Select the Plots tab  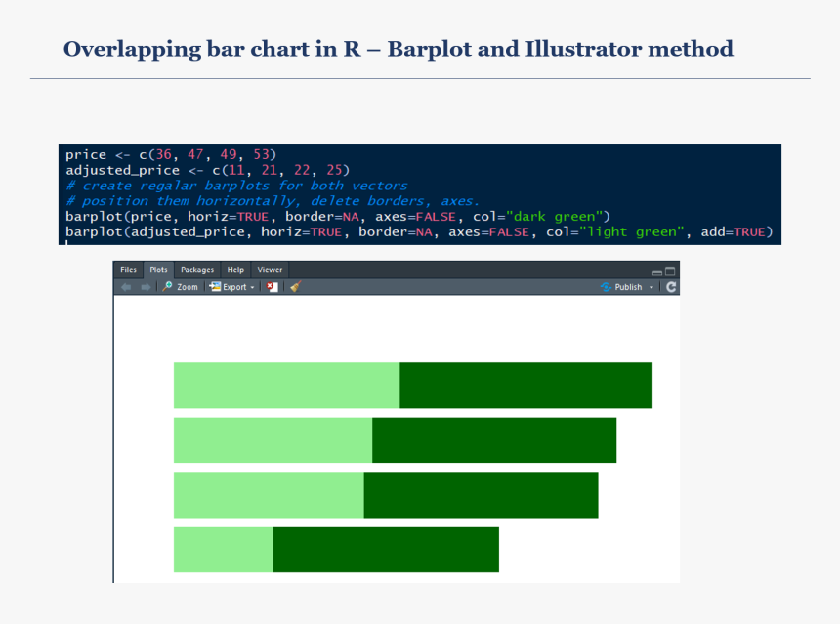pos(158,270)
